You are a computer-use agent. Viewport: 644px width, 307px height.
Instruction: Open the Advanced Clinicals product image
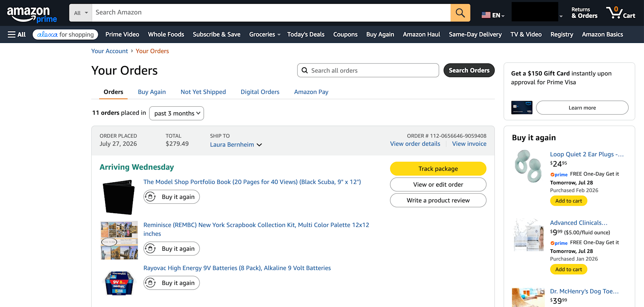(x=528, y=235)
